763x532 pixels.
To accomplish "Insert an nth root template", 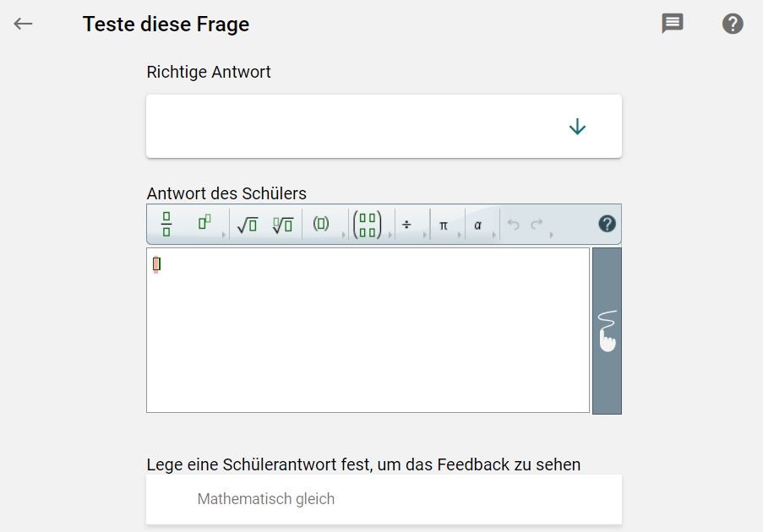I will point(282,225).
